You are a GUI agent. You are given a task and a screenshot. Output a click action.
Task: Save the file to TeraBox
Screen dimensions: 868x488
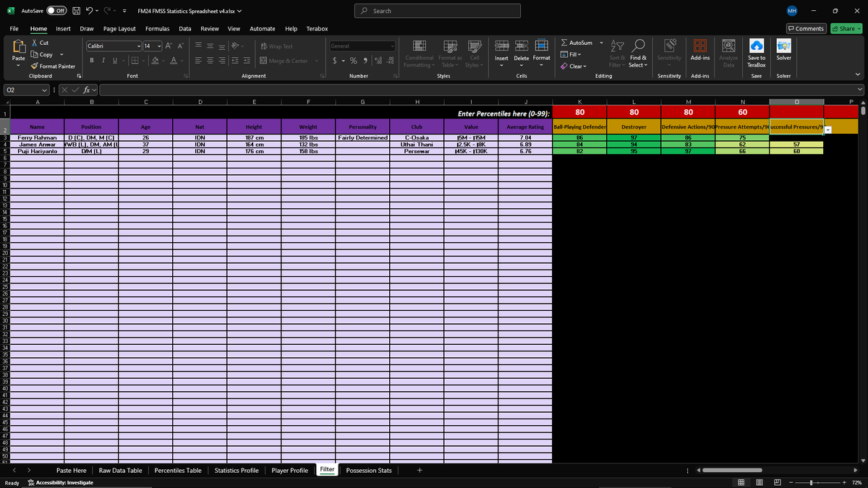click(x=757, y=51)
